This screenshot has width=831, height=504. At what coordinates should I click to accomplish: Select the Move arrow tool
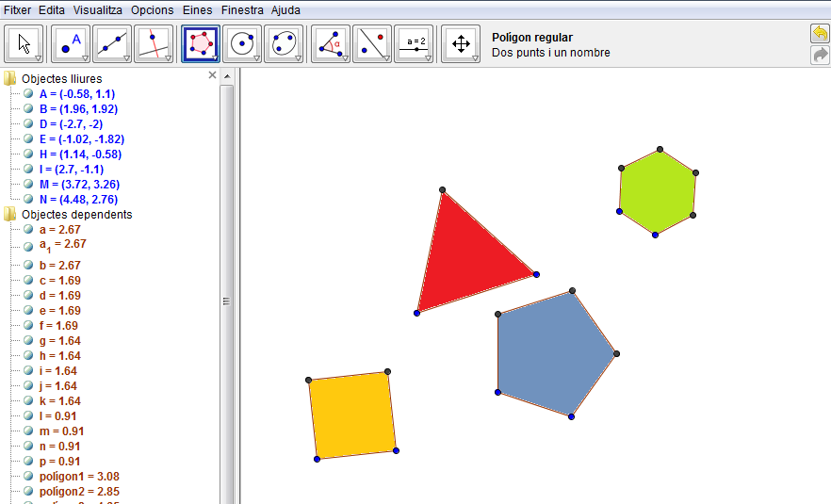point(24,44)
